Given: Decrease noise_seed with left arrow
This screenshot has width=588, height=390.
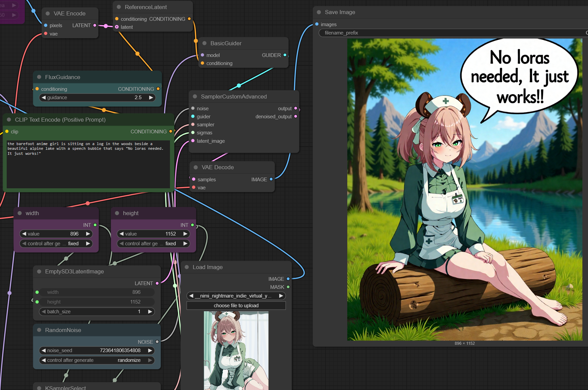Looking at the screenshot, I should [44, 350].
